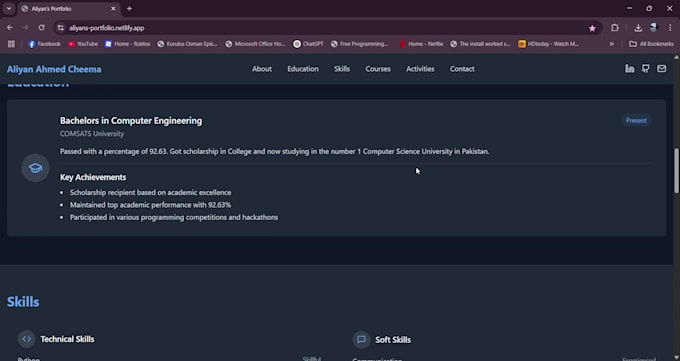Click the Key Achievements heading

point(93,177)
